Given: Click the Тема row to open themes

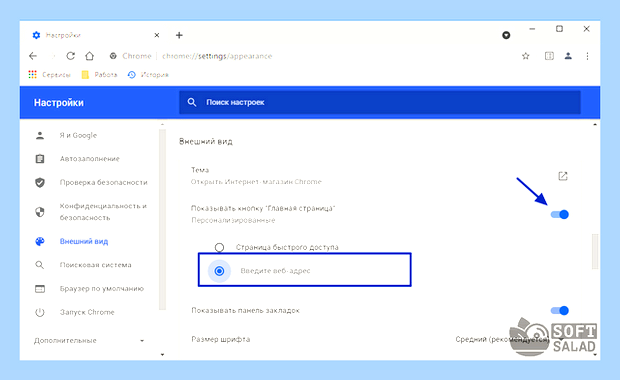Looking at the screenshot, I should click(380, 176).
